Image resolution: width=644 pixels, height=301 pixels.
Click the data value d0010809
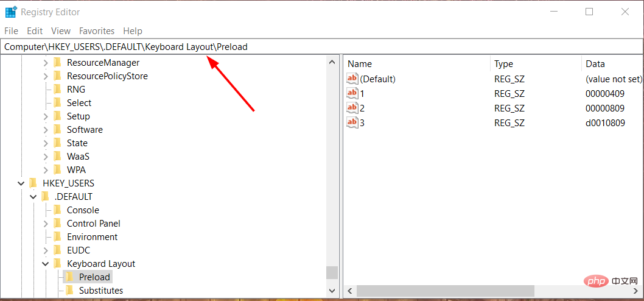coord(605,122)
